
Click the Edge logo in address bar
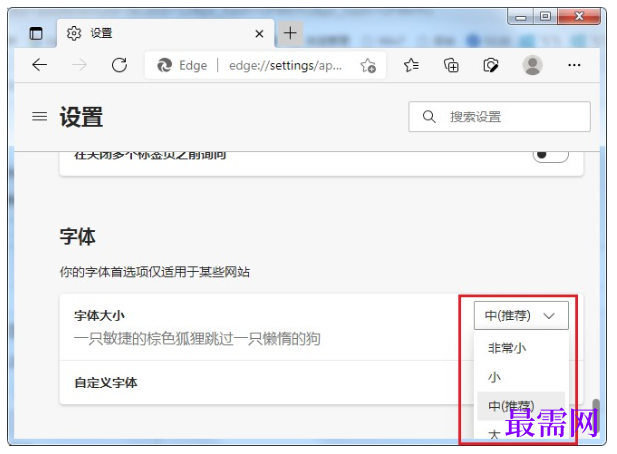click(164, 65)
